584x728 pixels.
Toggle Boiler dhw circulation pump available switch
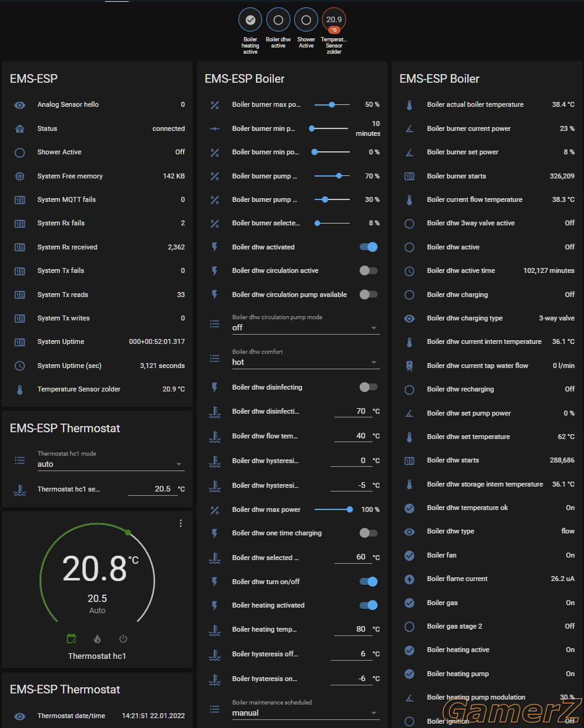[x=368, y=295]
